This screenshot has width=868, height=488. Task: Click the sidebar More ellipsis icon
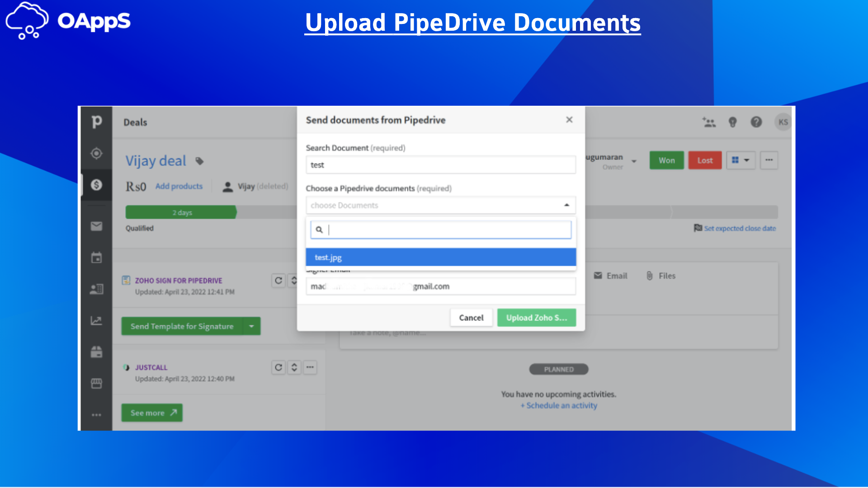coord(96,415)
